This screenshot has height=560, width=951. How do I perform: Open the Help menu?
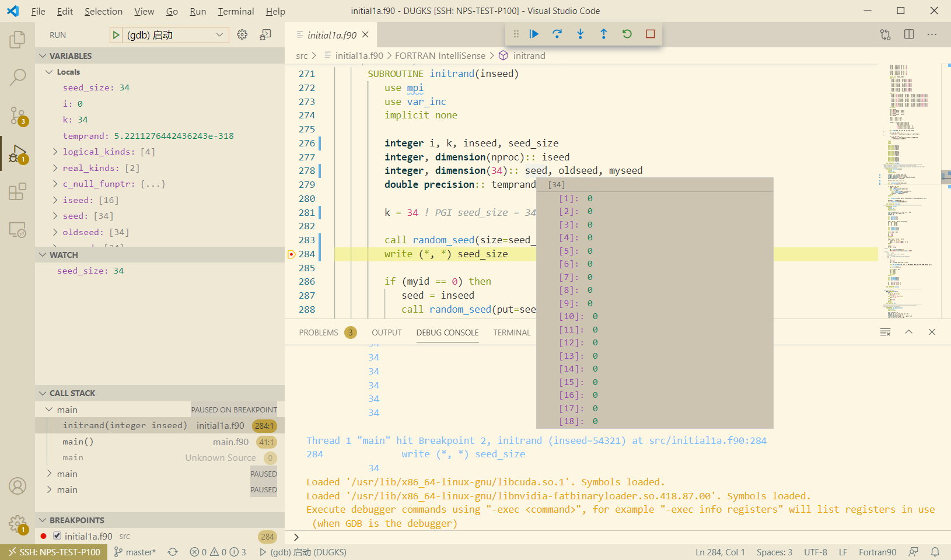(275, 11)
